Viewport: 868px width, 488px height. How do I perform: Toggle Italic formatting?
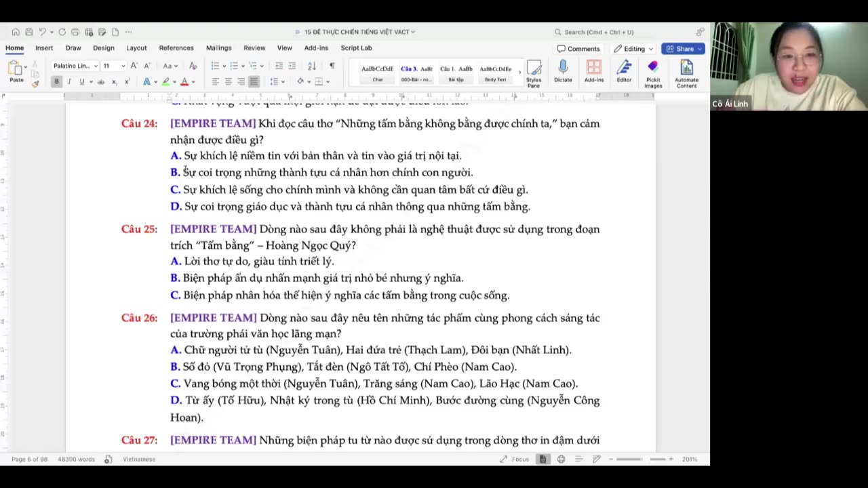coord(69,81)
